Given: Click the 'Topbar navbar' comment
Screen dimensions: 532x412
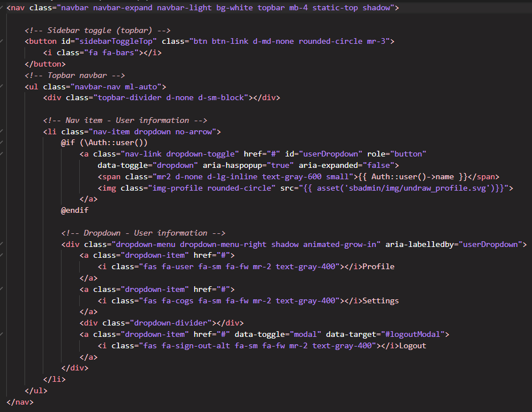Looking at the screenshot, I should 75,75.
